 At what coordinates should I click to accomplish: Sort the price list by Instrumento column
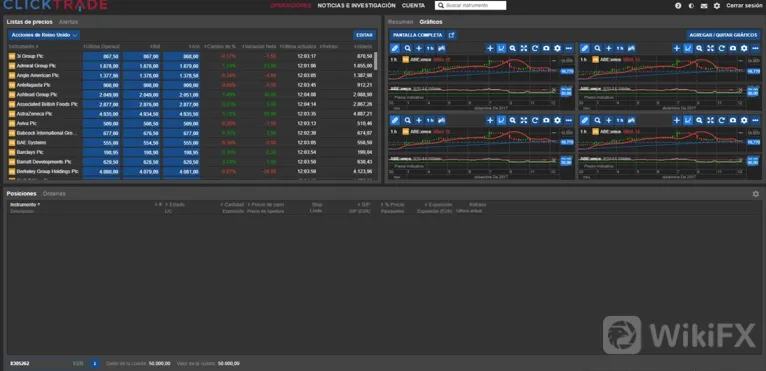pos(23,46)
